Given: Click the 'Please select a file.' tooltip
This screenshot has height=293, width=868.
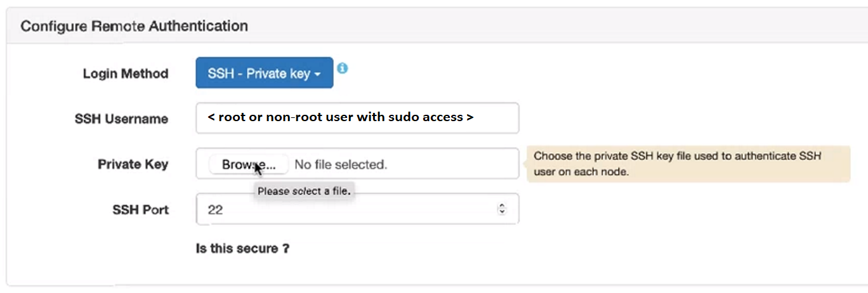Looking at the screenshot, I should click(x=303, y=191).
